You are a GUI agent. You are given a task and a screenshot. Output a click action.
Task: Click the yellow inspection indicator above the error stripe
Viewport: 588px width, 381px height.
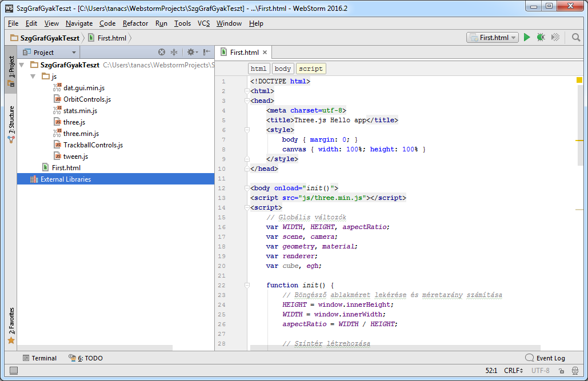pyautogui.click(x=579, y=80)
